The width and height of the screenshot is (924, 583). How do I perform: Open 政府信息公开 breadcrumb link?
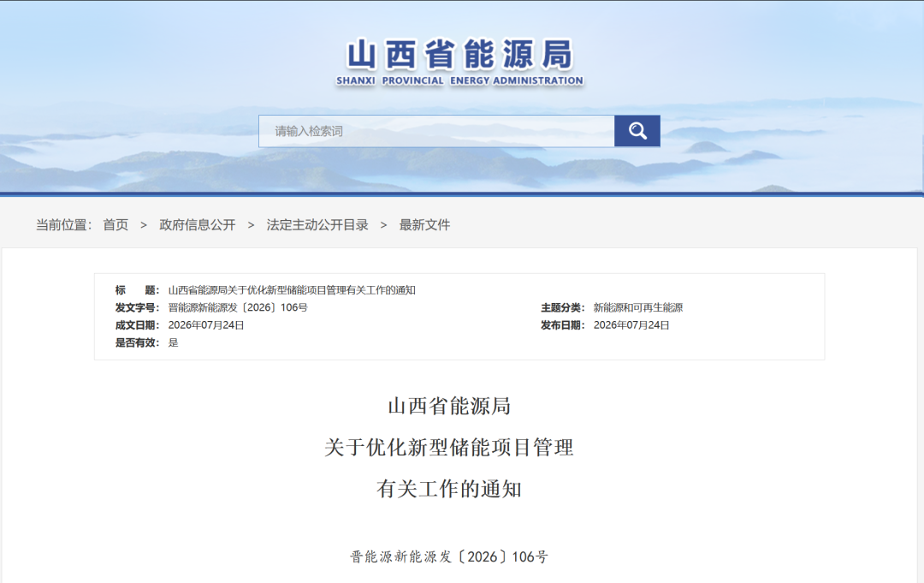198,224
